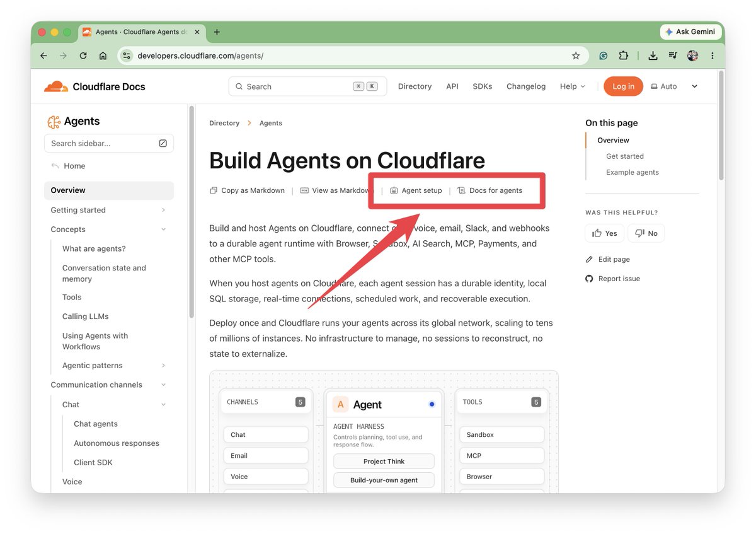Open Calling LLMs page
This screenshot has width=756, height=534.
pyautogui.click(x=86, y=316)
